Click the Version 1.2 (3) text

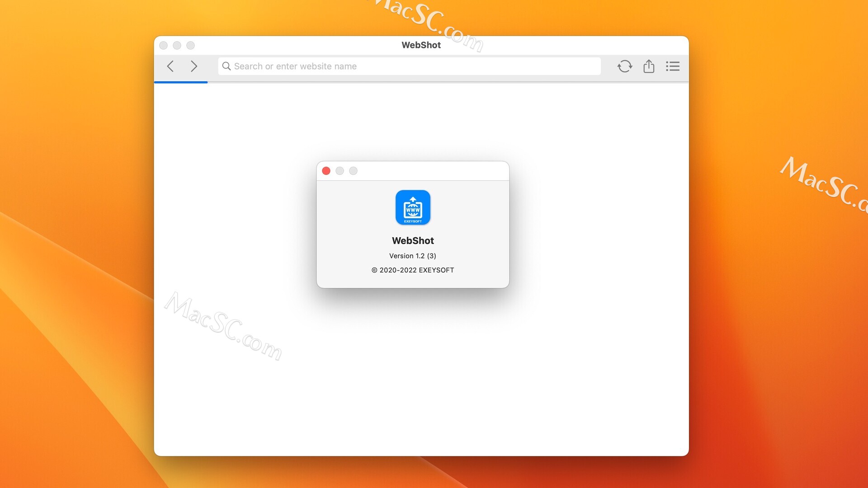click(412, 256)
